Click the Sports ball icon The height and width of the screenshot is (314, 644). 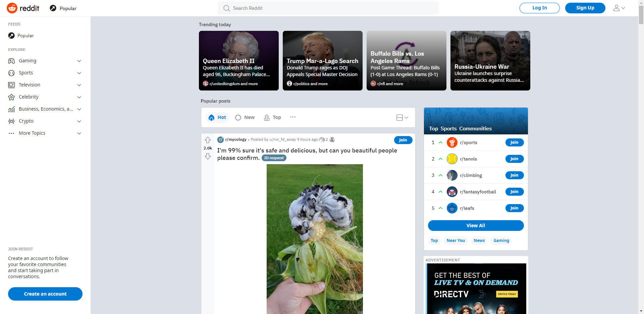(x=11, y=73)
